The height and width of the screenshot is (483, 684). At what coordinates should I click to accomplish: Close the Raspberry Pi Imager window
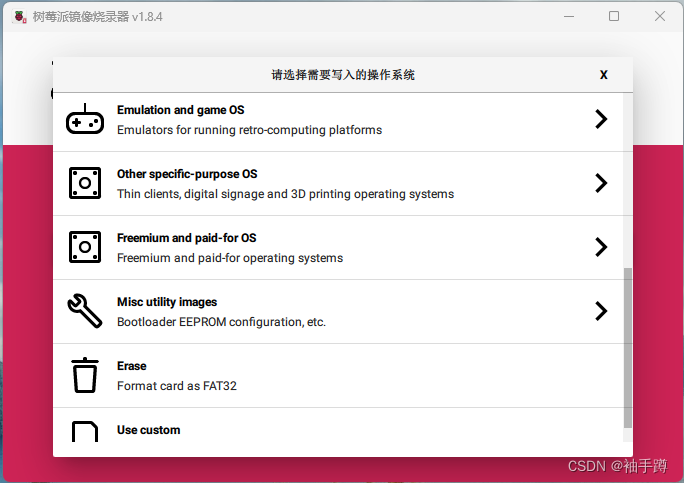click(x=660, y=17)
